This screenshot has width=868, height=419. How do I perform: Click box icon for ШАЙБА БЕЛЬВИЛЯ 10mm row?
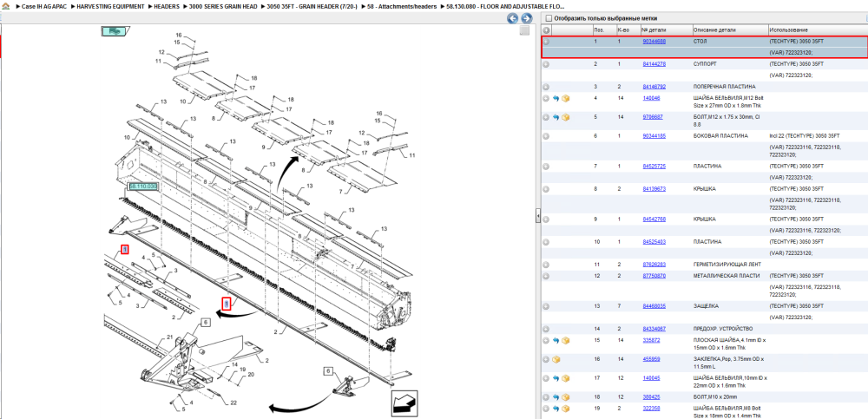pyautogui.click(x=565, y=378)
